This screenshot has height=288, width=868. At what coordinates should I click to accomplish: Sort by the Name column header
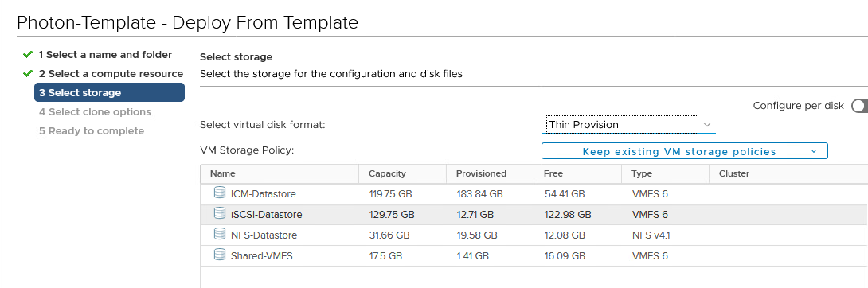pyautogui.click(x=280, y=173)
